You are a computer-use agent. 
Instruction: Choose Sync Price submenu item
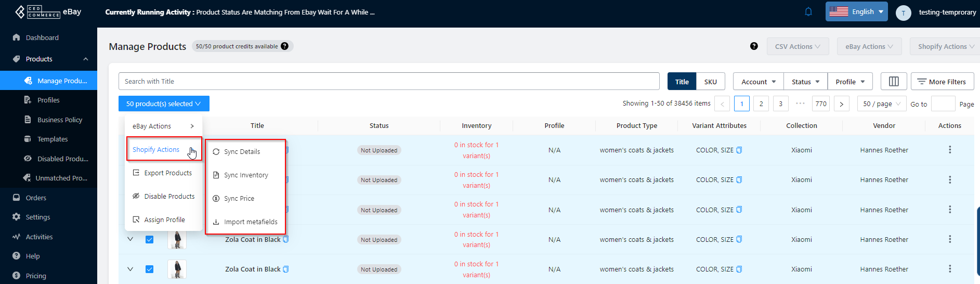click(x=245, y=198)
